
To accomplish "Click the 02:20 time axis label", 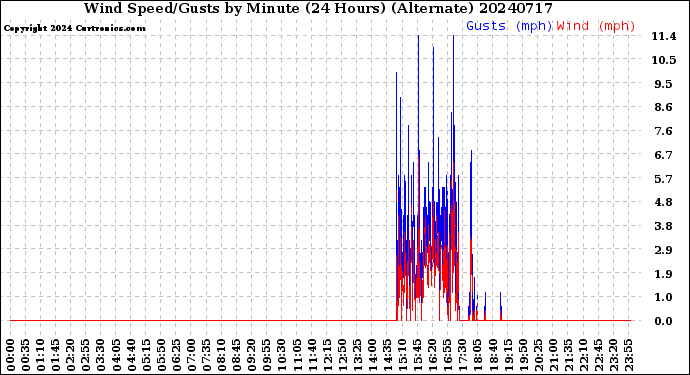I will coord(71,355).
